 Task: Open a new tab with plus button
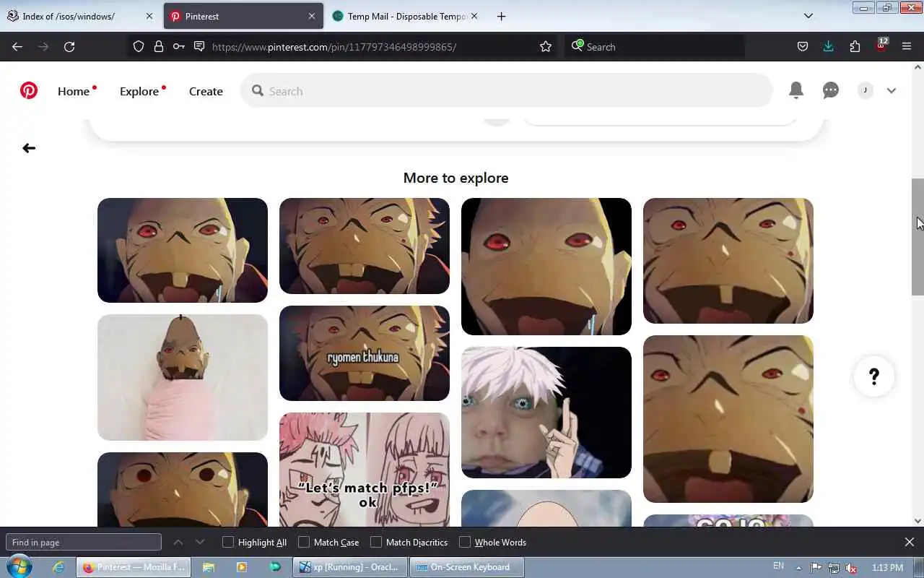pos(501,16)
